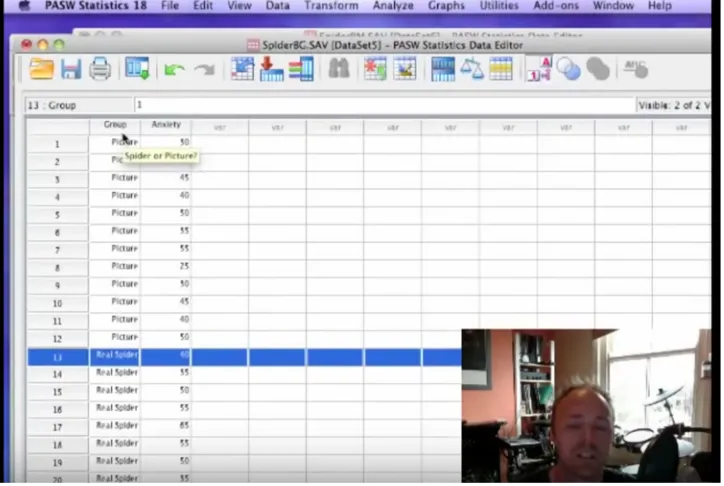Click the Group column header
Viewport: 724px width, 486px height.
coord(115,125)
